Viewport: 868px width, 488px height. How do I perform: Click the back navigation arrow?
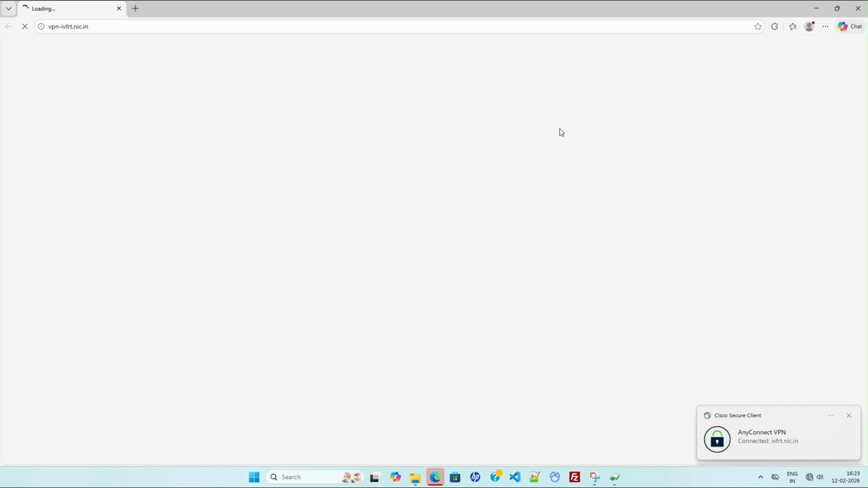[x=8, y=26]
